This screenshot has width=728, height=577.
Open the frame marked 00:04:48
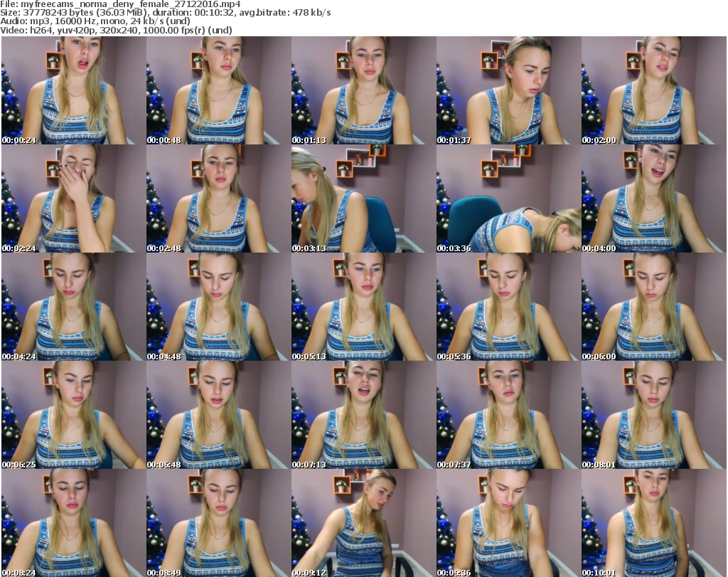[218, 307]
